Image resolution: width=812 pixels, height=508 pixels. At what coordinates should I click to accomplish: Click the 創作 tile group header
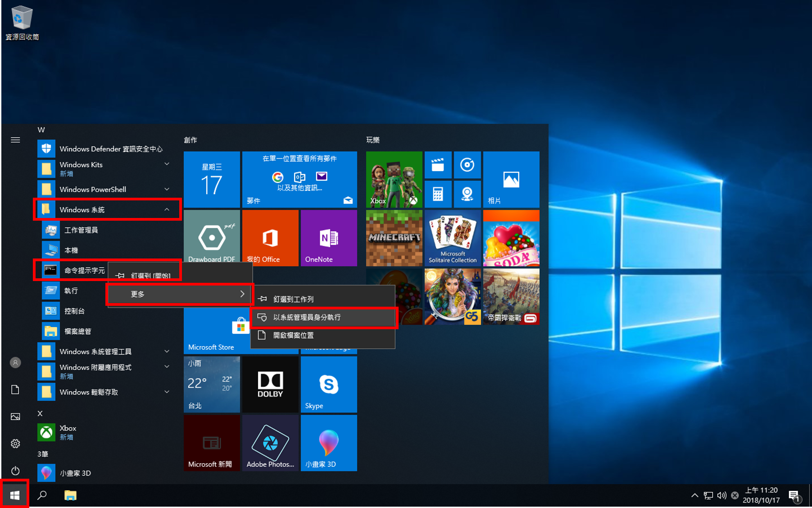[x=191, y=140]
